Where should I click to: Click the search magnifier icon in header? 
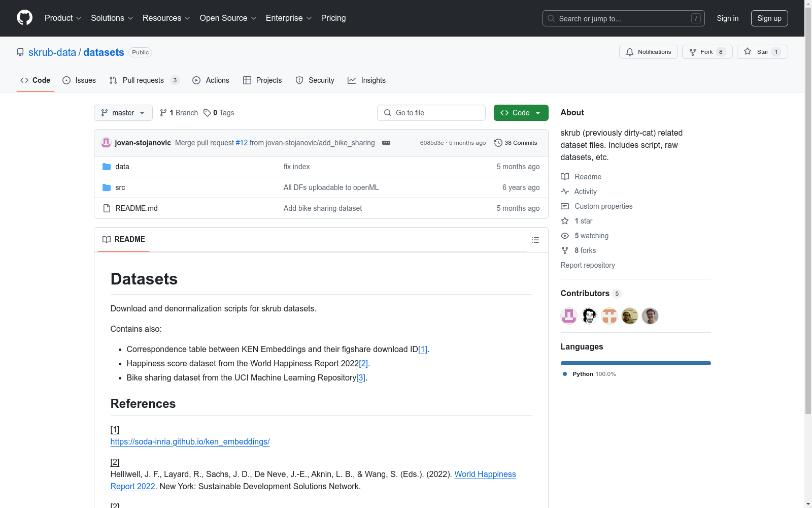(x=551, y=18)
